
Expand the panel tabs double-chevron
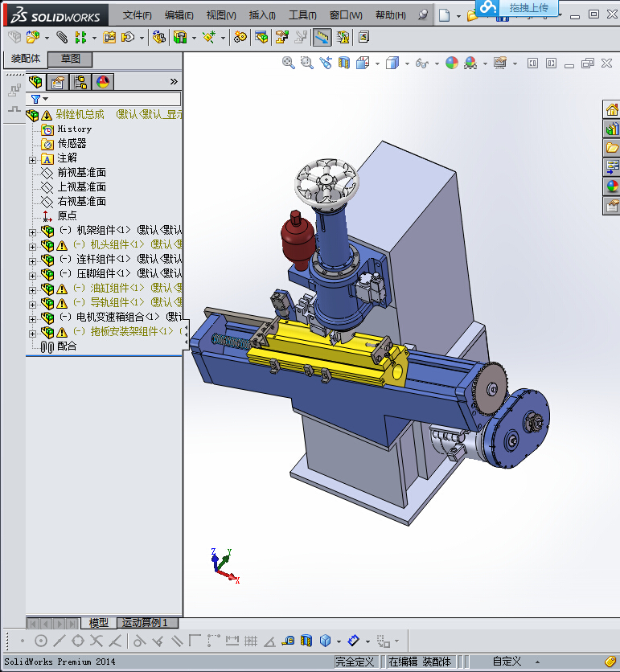(174, 81)
